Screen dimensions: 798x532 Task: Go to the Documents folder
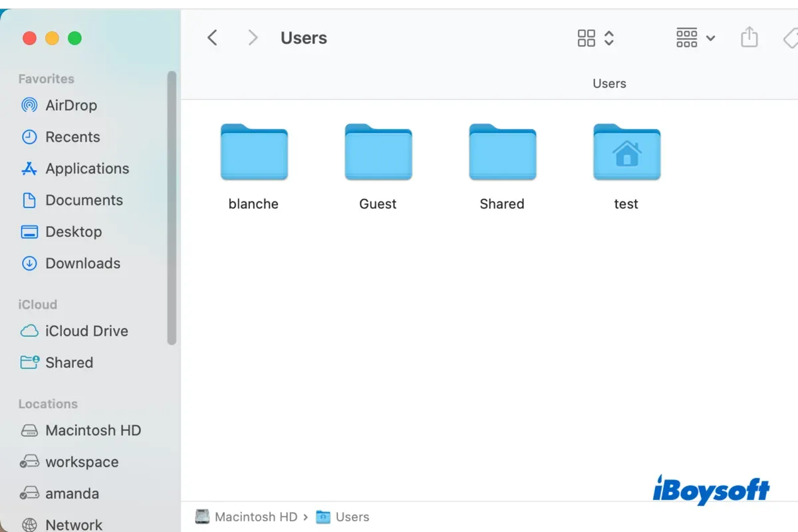[72, 200]
